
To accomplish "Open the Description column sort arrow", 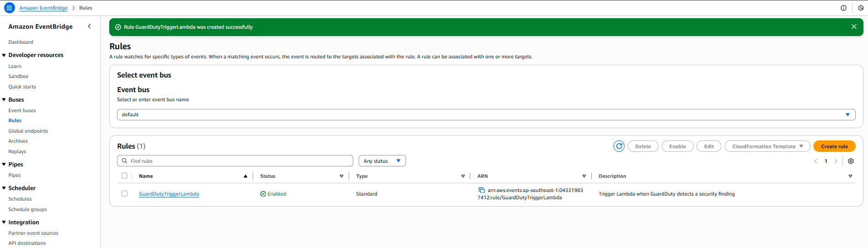I will [x=850, y=176].
